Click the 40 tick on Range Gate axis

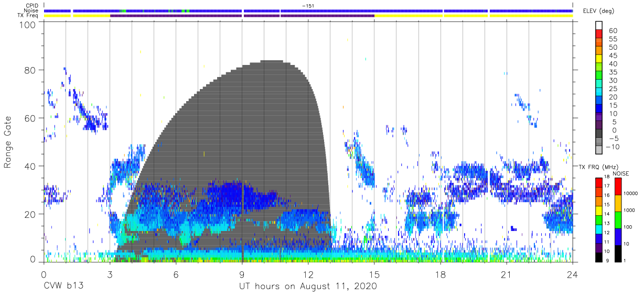(x=31, y=166)
